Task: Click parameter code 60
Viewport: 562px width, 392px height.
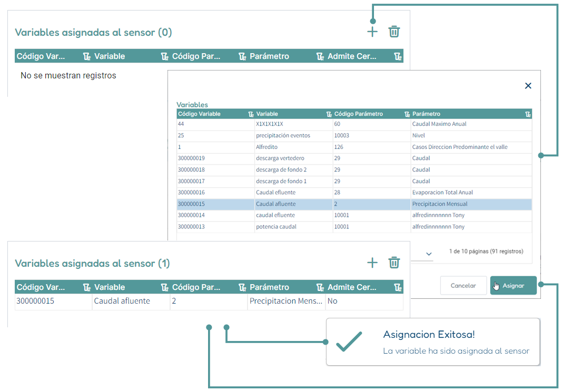Action: 337,124
